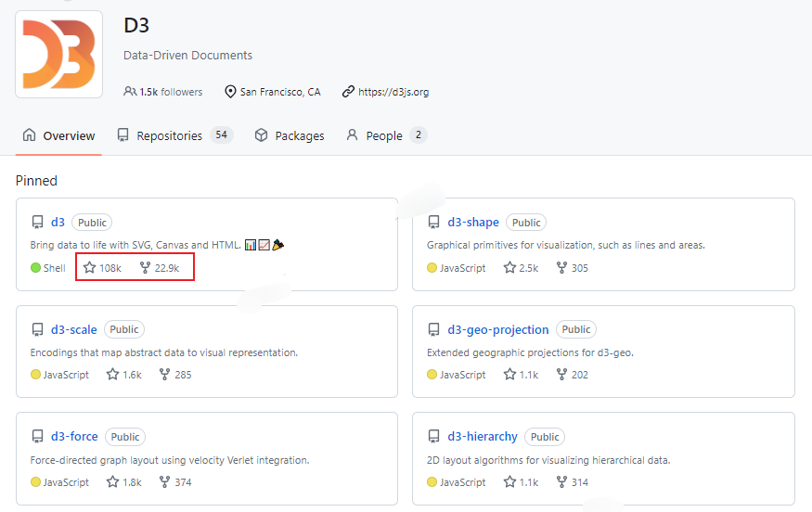Click the Public badge next to d3-shape
812x512 pixels.
pos(526,223)
